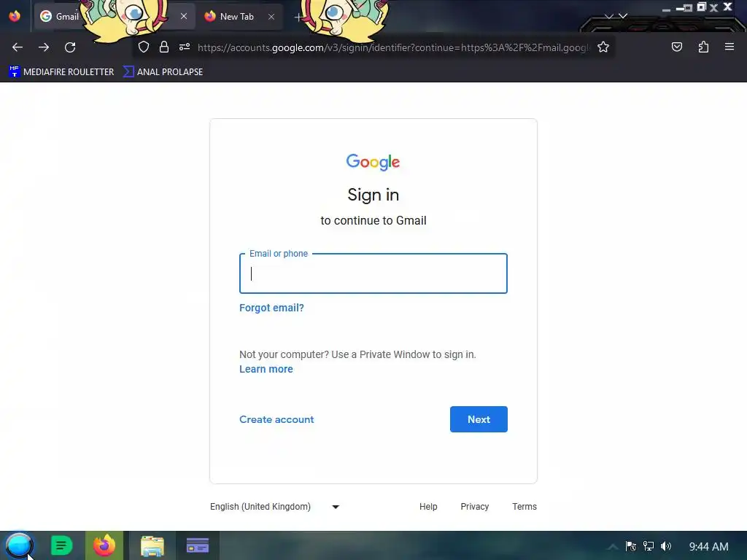The width and height of the screenshot is (747, 560).
Task: Switch to the New Tab tab
Action: coord(237,17)
